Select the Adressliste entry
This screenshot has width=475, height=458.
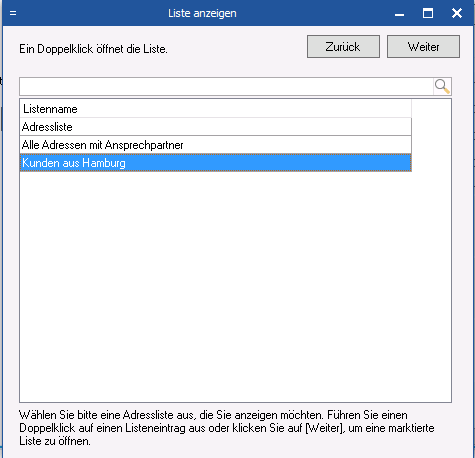click(x=215, y=127)
